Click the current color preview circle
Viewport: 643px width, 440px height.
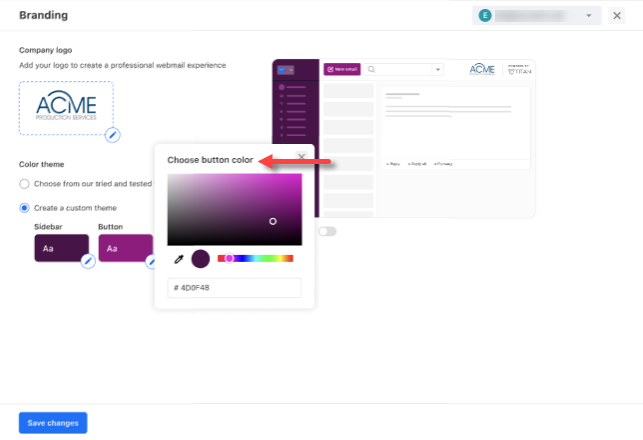coord(201,259)
